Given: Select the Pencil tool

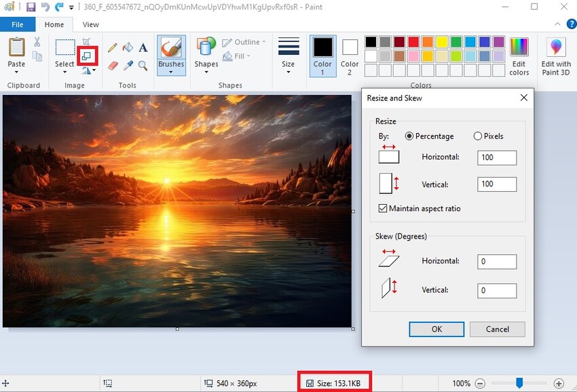Looking at the screenshot, I should (113, 47).
